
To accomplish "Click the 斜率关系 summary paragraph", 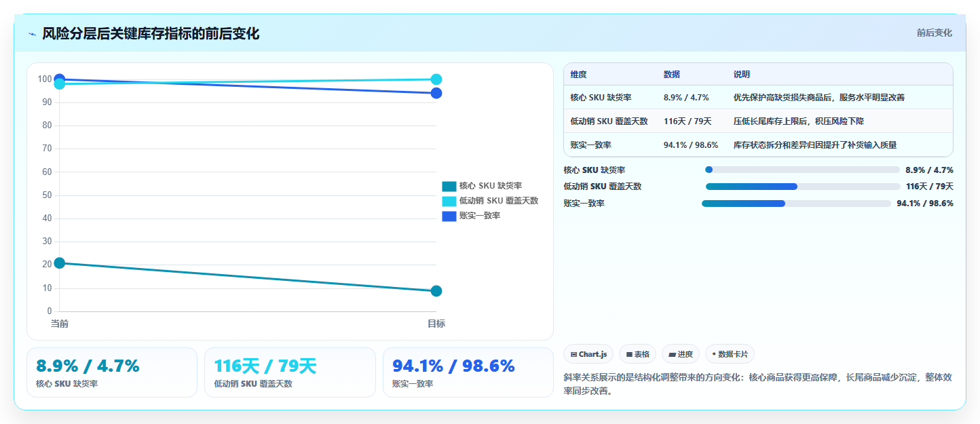I will click(758, 384).
